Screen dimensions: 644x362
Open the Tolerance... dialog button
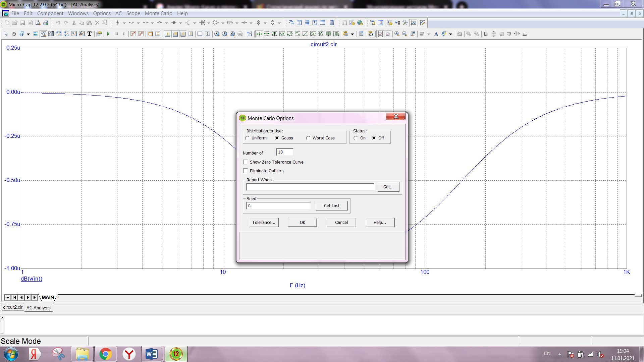click(x=264, y=223)
